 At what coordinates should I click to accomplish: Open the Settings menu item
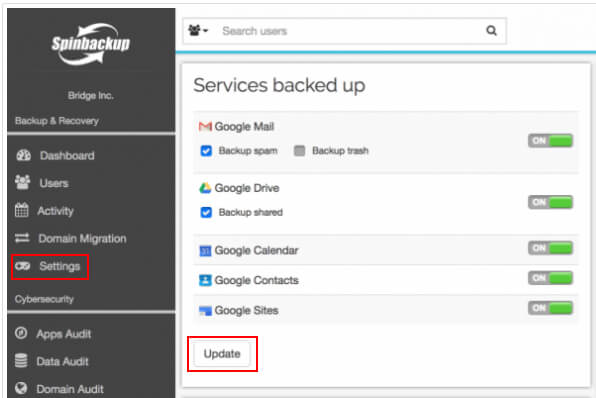[60, 266]
